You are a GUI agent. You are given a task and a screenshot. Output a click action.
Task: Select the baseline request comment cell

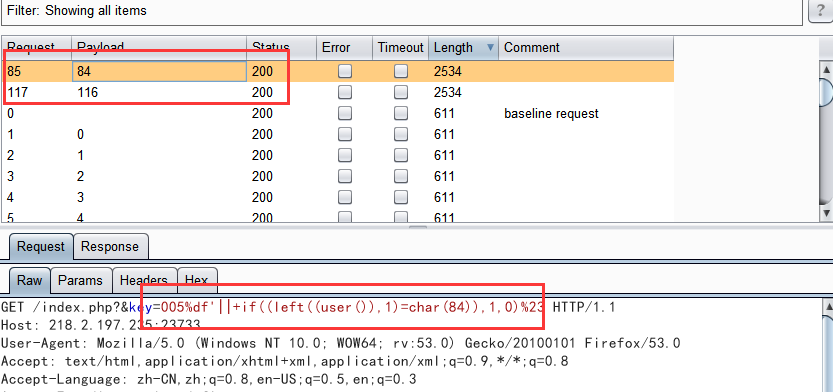click(x=586, y=114)
